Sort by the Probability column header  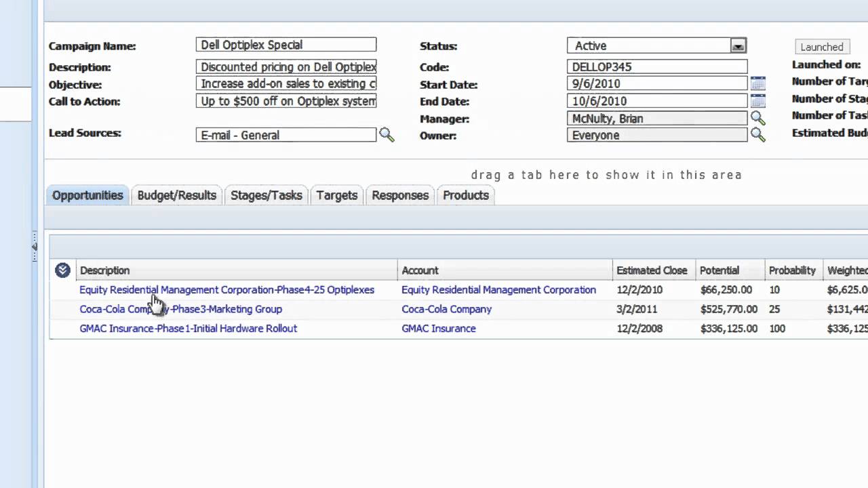click(x=793, y=270)
